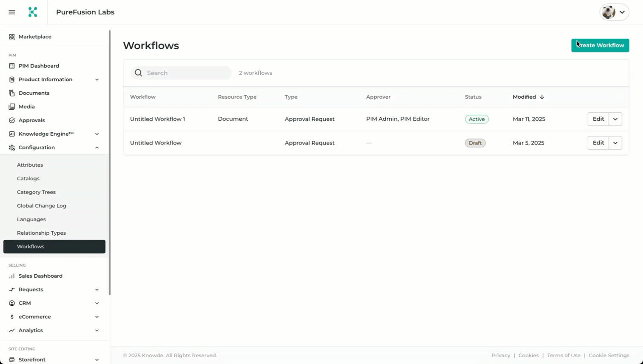
Task: Edit the draft Untitled Workflow
Action: pos(598,143)
